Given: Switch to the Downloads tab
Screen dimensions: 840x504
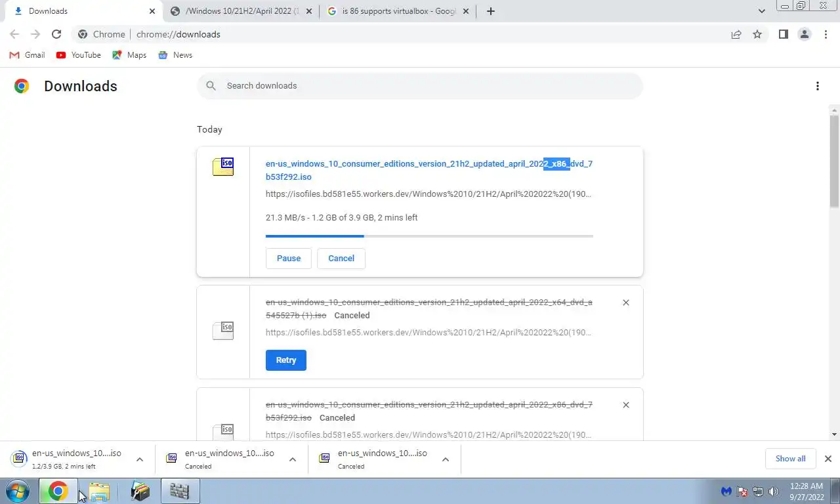Looking at the screenshot, I should 83,11.
